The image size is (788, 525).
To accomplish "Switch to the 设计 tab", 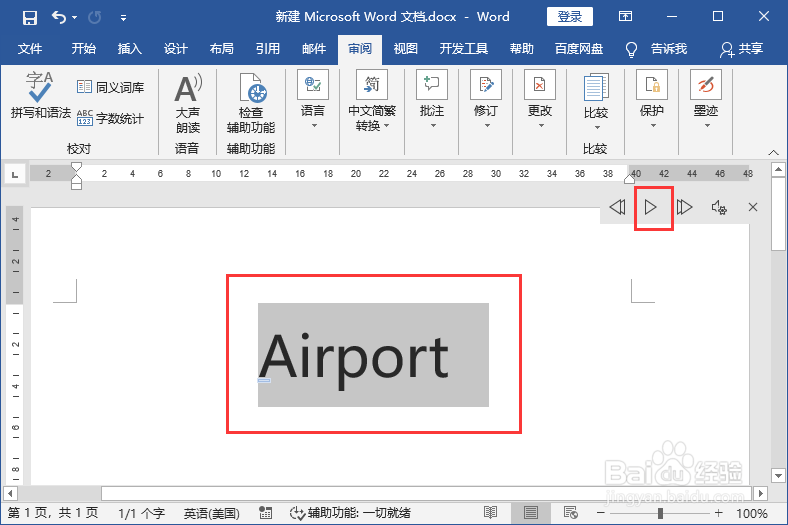I will pos(175,49).
